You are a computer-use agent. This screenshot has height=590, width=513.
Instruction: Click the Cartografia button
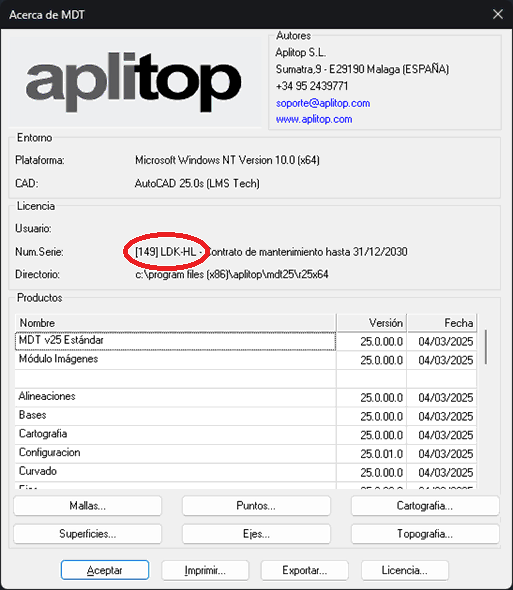point(425,505)
